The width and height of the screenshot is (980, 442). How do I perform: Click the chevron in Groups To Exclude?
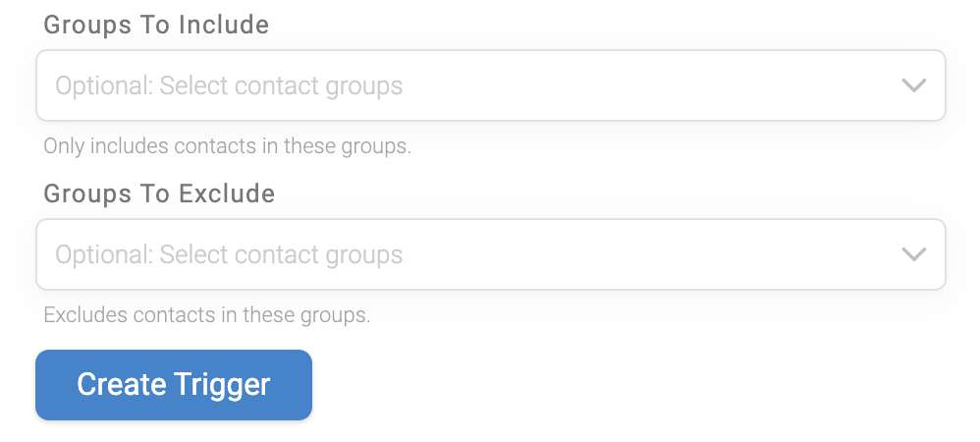(914, 254)
